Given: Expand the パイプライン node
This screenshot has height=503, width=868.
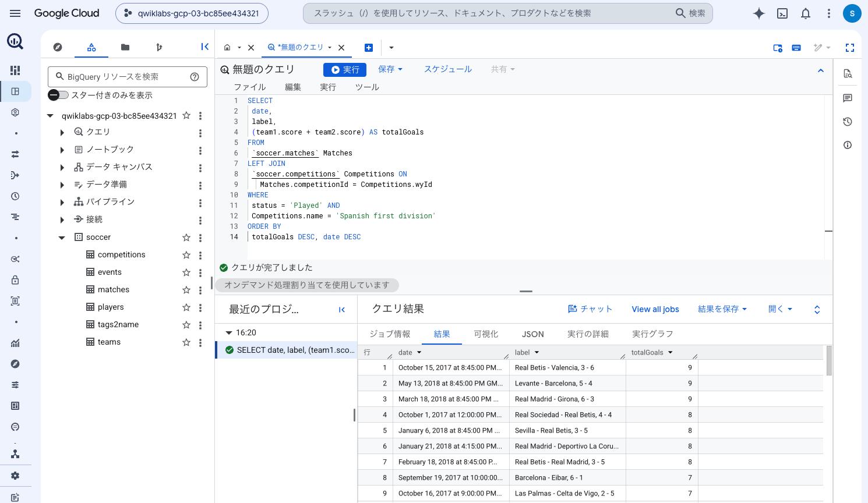Looking at the screenshot, I should click(x=62, y=203).
